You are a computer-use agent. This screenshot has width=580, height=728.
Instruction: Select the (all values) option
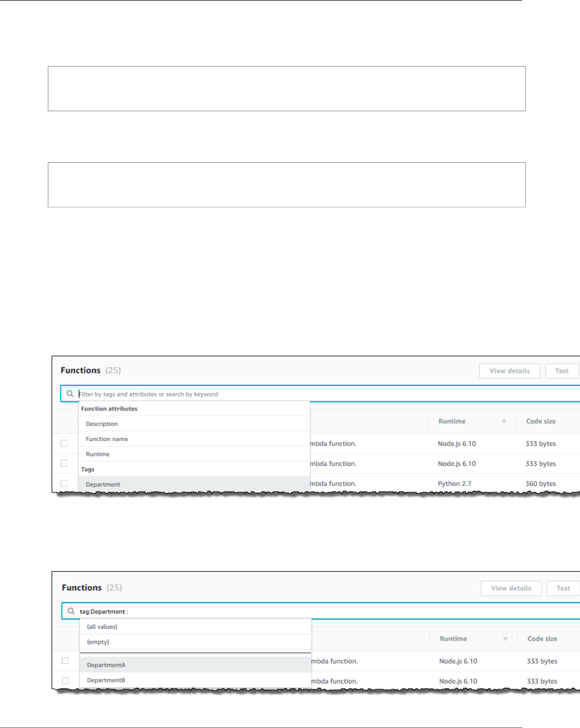(195, 626)
